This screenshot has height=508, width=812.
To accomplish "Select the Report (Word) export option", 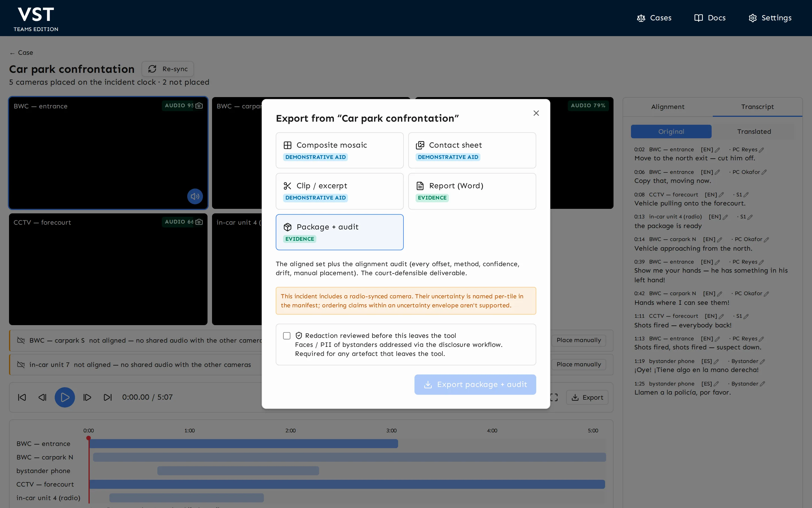I will point(472,191).
